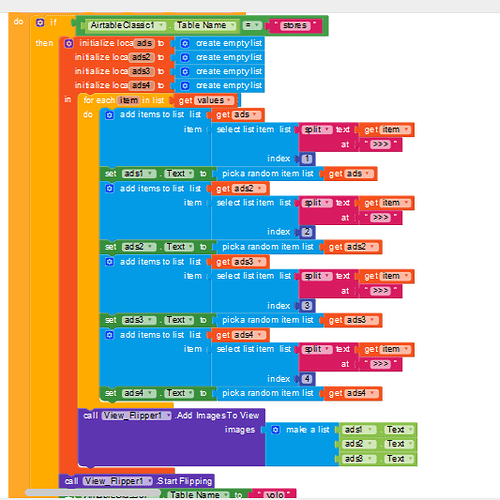Open the mutator gear on the first create empty list

tap(185, 44)
